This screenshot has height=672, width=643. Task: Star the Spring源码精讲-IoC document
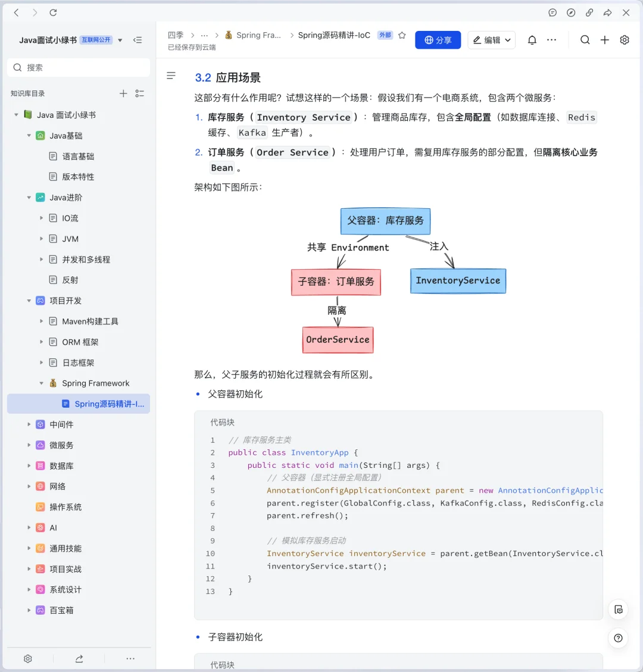pos(402,35)
